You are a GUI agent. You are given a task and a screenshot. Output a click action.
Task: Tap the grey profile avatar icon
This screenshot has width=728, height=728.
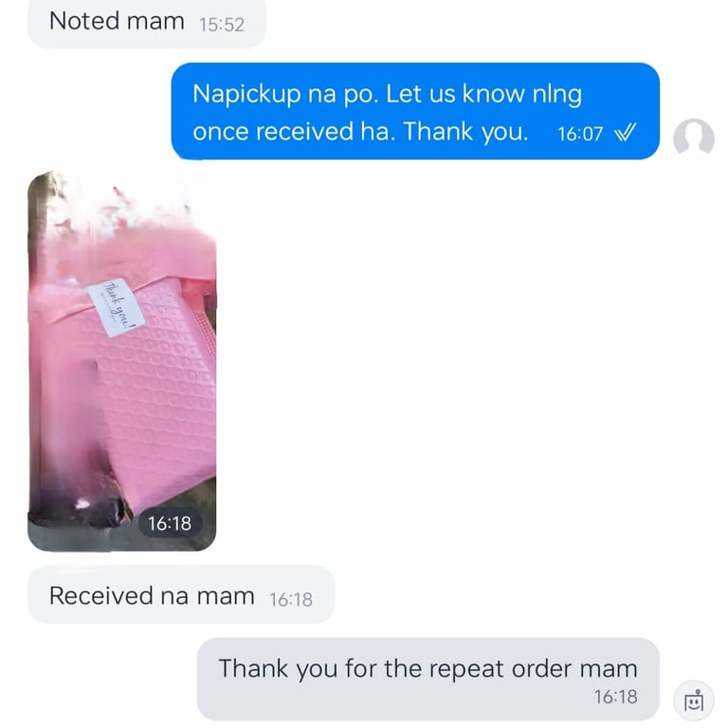point(693,137)
